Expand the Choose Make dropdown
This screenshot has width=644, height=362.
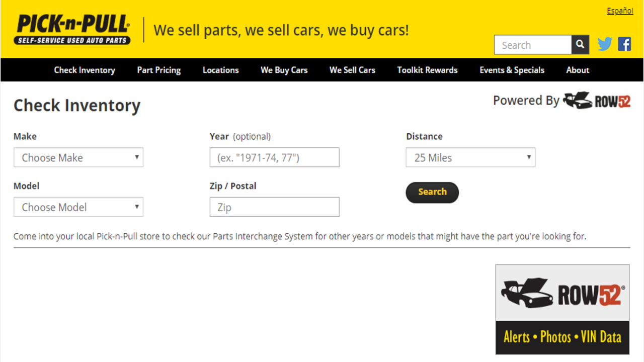click(x=78, y=157)
